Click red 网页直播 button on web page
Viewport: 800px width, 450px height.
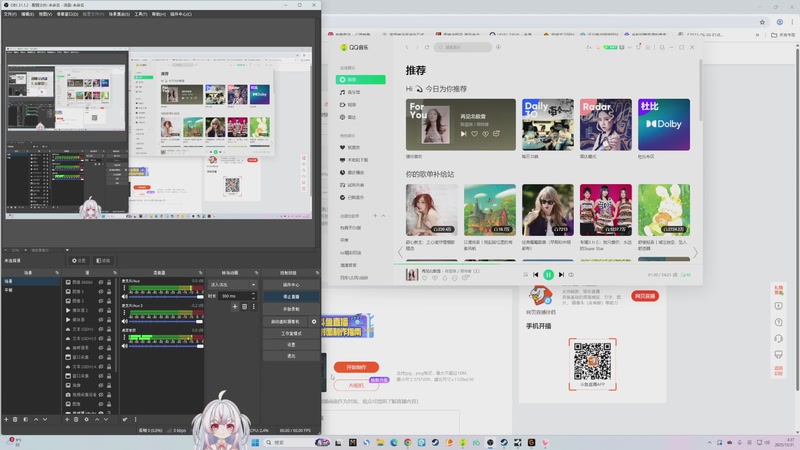[645, 296]
